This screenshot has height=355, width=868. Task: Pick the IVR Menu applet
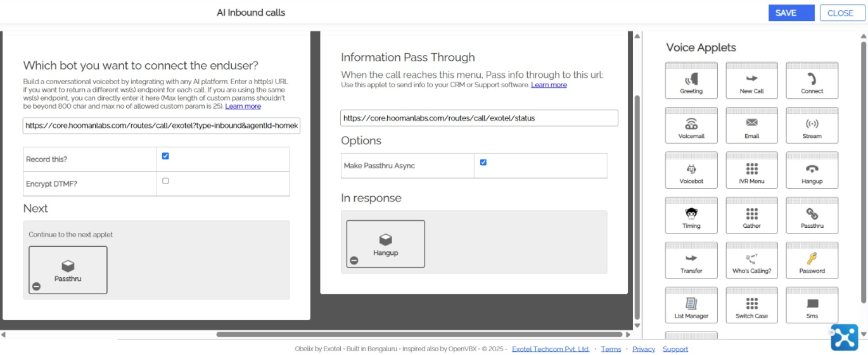[x=751, y=170]
